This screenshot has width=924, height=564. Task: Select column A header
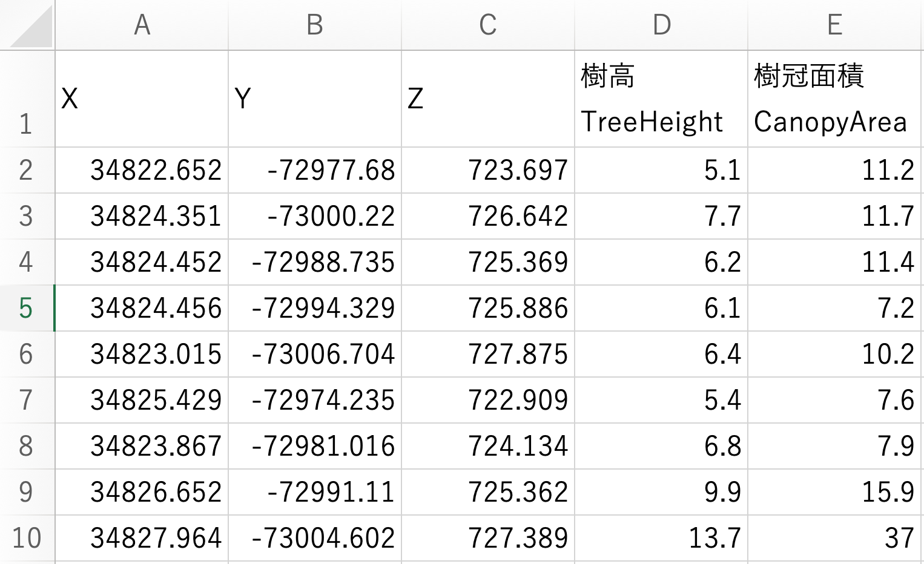coord(141,25)
